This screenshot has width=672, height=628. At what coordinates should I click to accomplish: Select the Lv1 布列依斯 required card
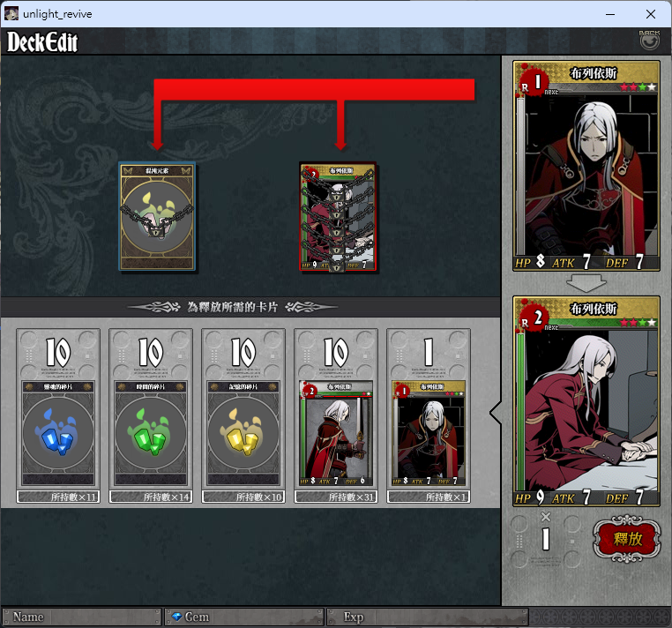(x=429, y=433)
